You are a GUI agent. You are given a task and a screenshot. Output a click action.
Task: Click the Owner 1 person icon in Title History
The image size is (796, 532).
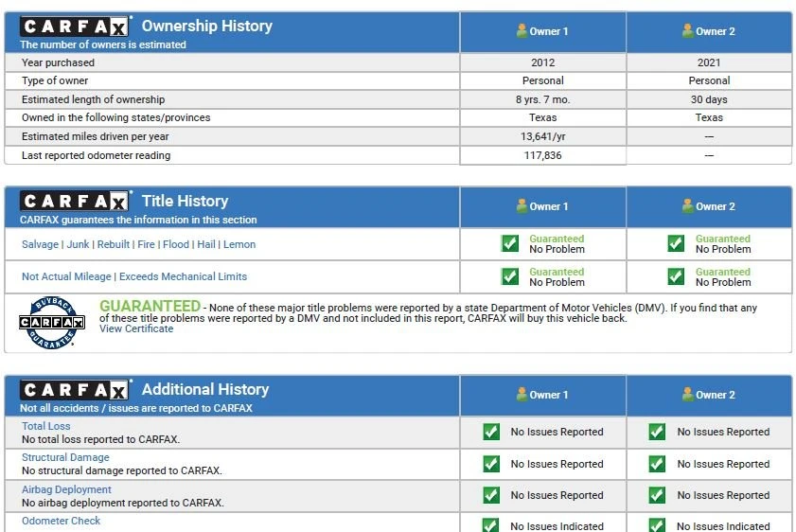tap(522, 205)
